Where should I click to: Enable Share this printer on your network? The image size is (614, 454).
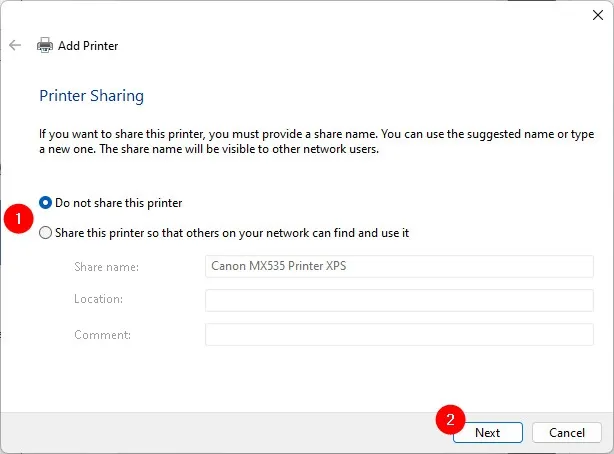coord(46,233)
